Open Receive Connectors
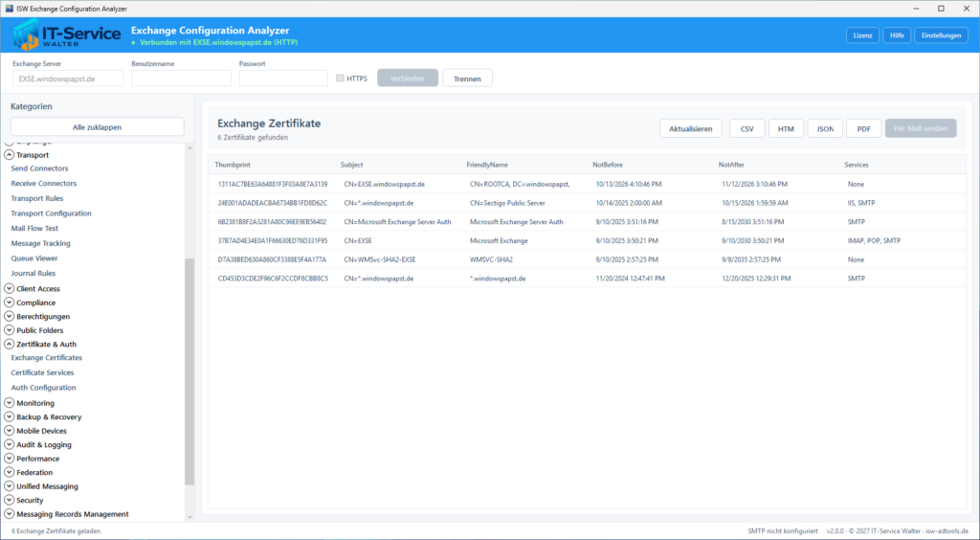The width and height of the screenshot is (980, 540). (44, 183)
